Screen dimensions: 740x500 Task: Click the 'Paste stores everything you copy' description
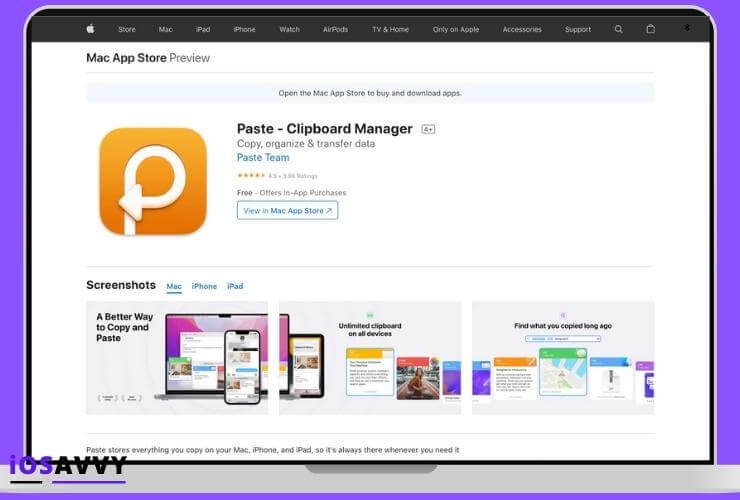273,450
